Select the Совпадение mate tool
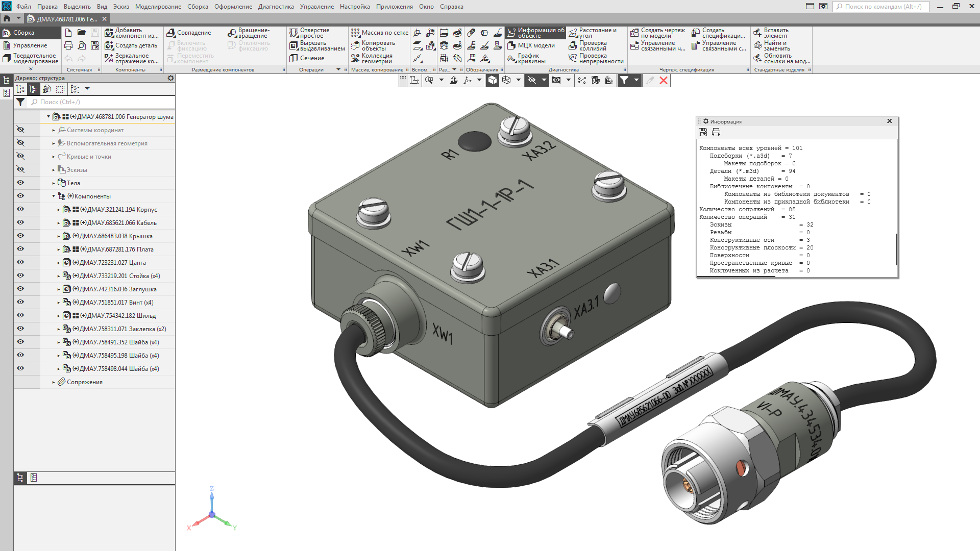This screenshot has height=551, width=980. [x=189, y=33]
